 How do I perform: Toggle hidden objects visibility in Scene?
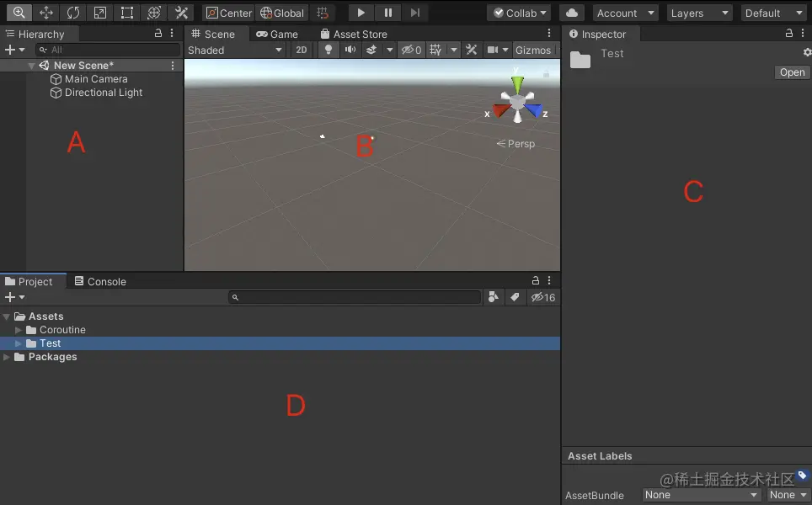[412, 50]
